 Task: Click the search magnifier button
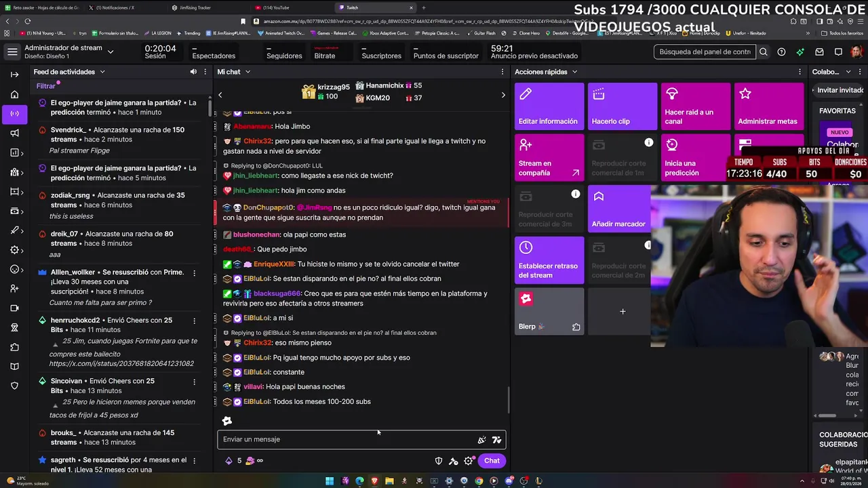coord(764,52)
